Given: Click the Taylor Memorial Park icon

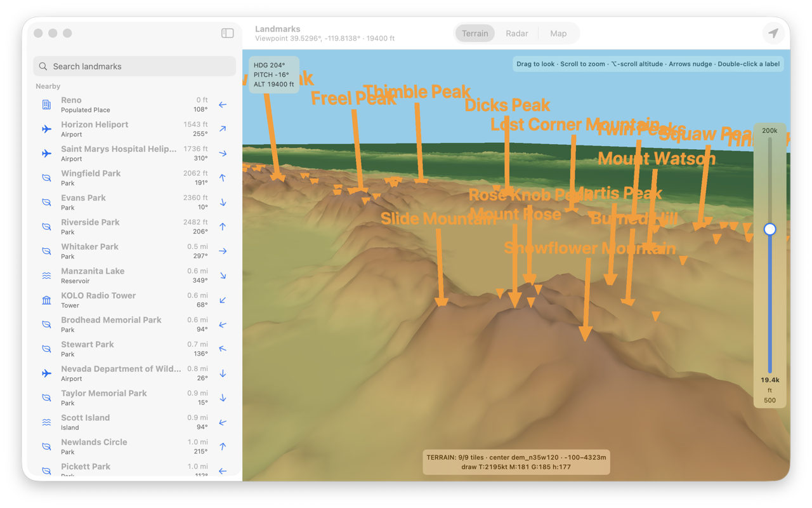Looking at the screenshot, I should pyautogui.click(x=46, y=398).
